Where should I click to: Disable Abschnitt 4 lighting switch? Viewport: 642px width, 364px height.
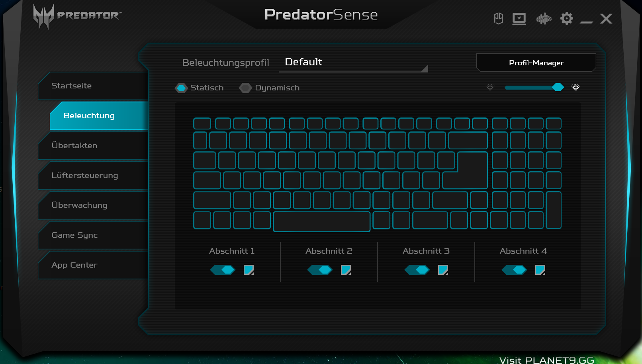[514, 270]
